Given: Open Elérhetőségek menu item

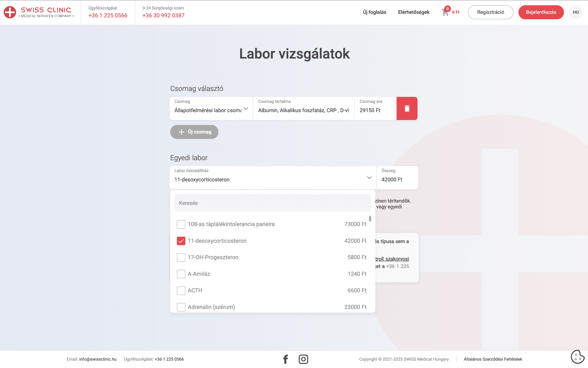Looking at the screenshot, I should click(414, 12).
